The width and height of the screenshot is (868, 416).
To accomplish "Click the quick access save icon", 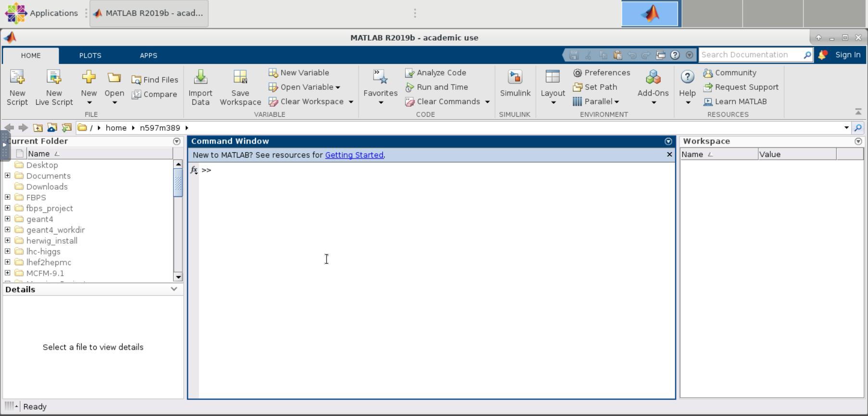I will 574,55.
